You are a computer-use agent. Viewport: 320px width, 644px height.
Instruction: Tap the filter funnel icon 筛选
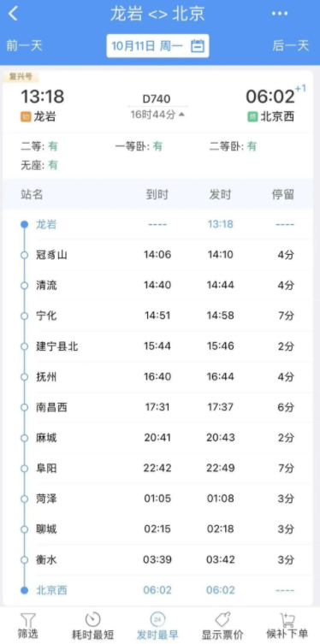28,626
